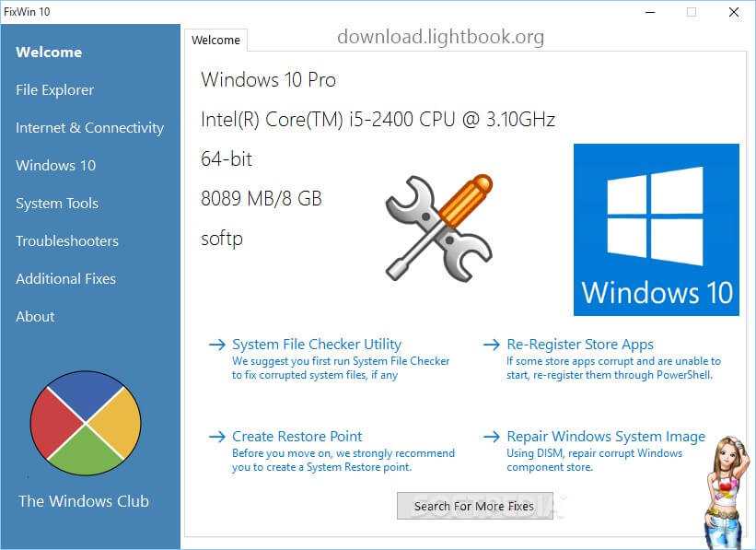Click The Windows Club text link
The image size is (756, 550).
[84, 501]
